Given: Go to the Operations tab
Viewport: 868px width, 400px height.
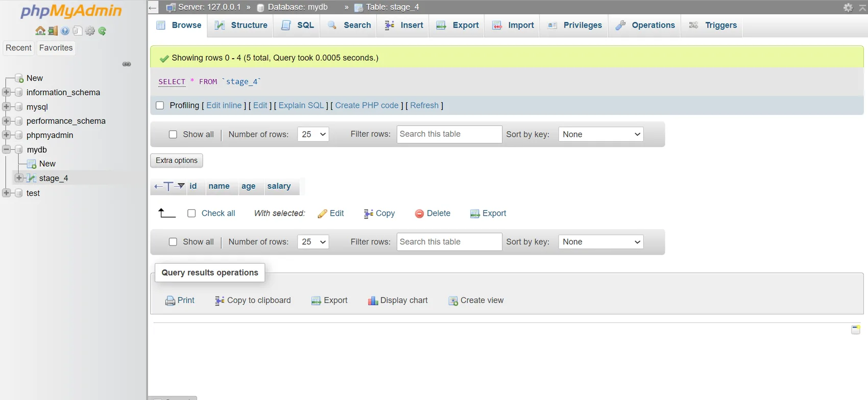Looking at the screenshot, I should [x=645, y=26].
